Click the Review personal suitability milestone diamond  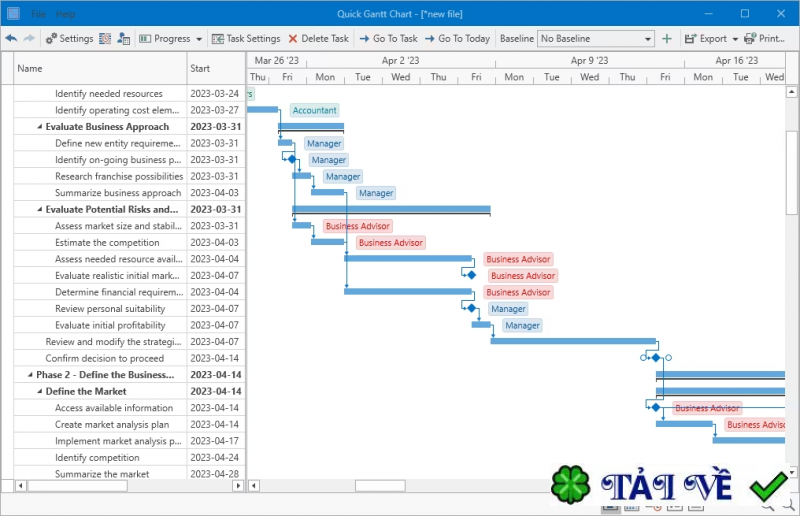pos(471,308)
